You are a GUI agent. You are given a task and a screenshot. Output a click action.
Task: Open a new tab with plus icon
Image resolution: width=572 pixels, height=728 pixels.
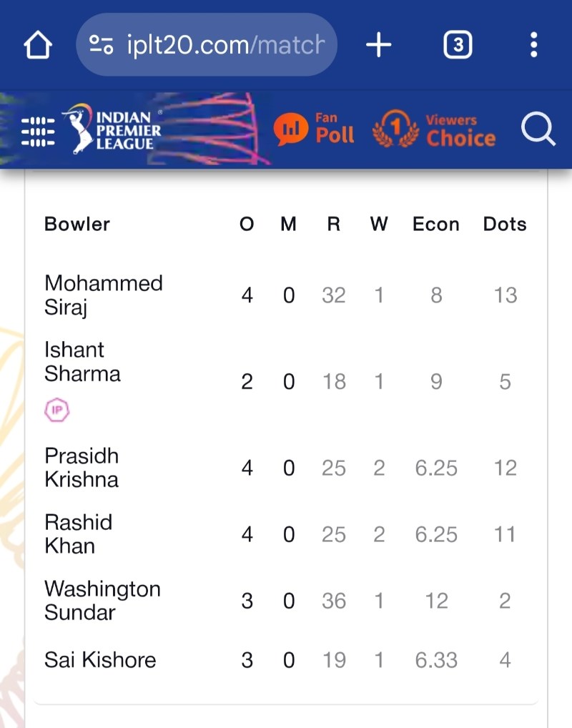click(378, 44)
